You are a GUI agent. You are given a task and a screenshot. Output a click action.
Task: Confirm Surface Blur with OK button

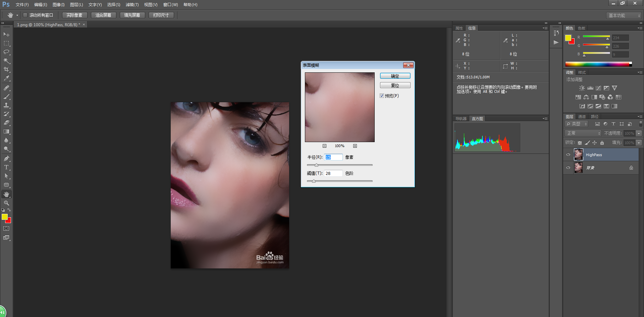(x=395, y=76)
